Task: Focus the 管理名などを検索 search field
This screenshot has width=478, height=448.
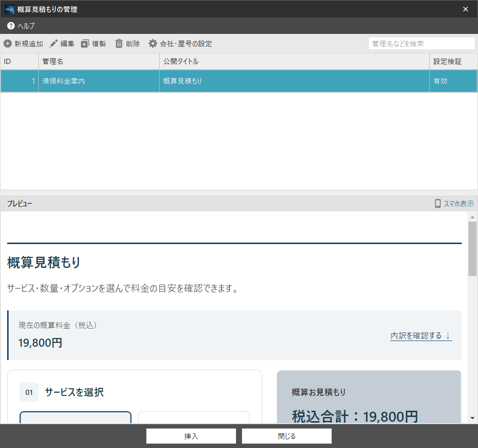Action: 422,43
